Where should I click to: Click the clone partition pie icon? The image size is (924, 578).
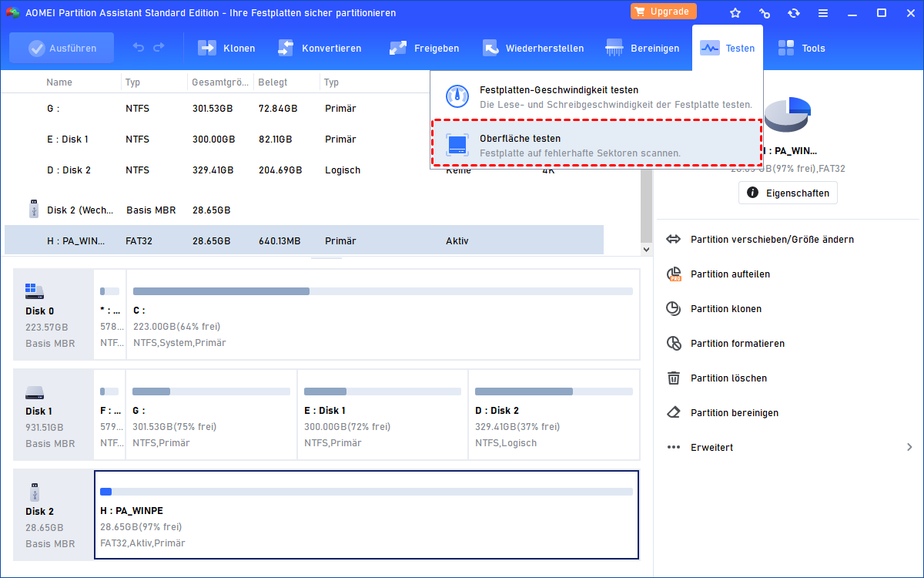tap(674, 309)
